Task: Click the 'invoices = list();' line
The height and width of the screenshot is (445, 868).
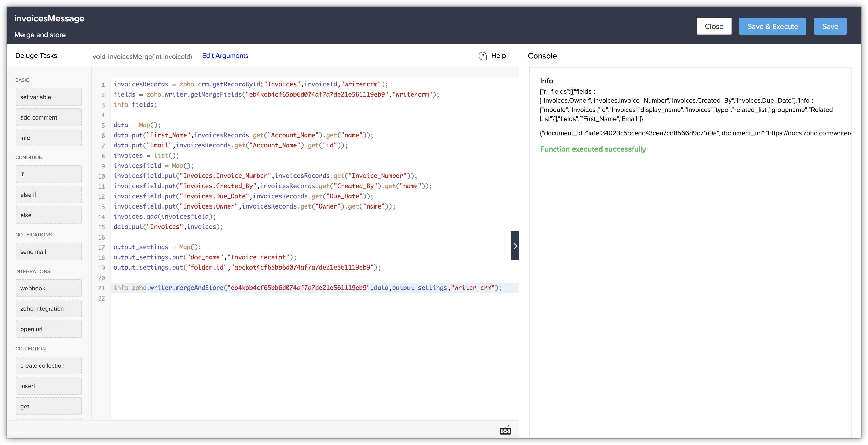Action: [146, 156]
